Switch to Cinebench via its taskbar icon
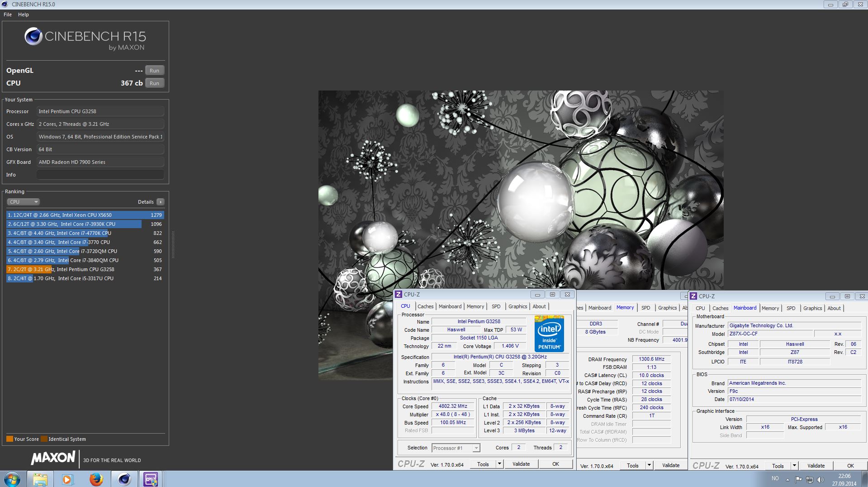The width and height of the screenshot is (868, 487). 124,479
